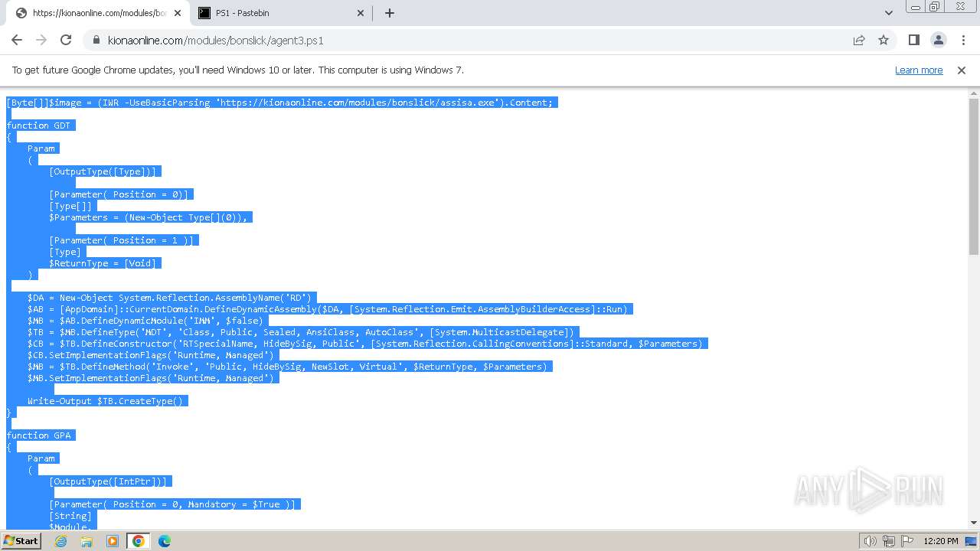Click the "$MB = $AB.DefineDynamicModule" line

(145, 321)
